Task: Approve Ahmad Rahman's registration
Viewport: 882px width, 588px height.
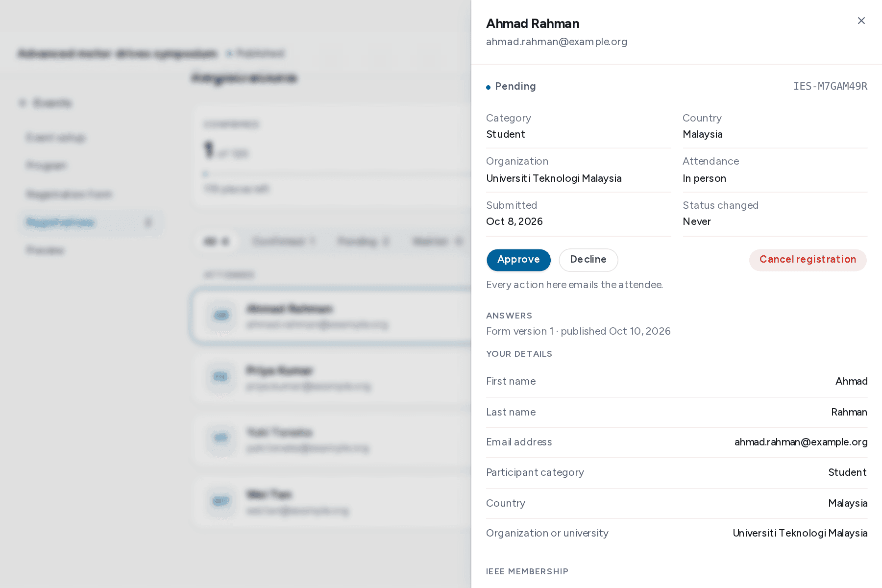Action: [518, 260]
